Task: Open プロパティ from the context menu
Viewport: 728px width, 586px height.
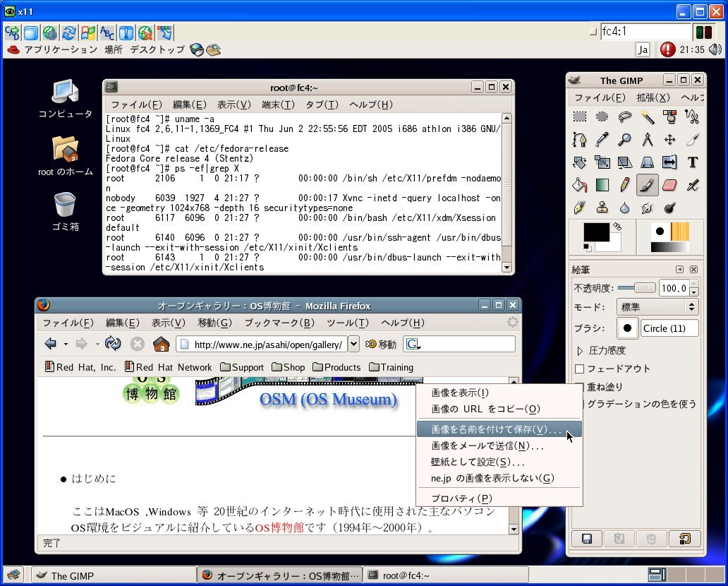Action: [499, 498]
